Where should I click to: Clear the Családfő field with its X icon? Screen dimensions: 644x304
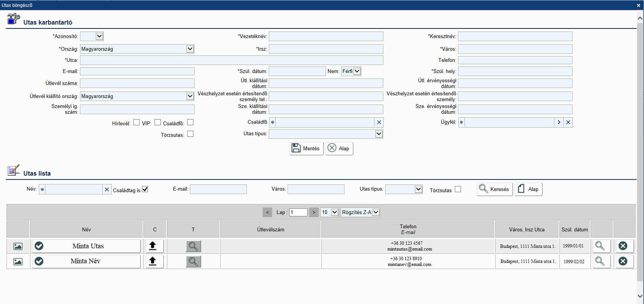(379, 122)
